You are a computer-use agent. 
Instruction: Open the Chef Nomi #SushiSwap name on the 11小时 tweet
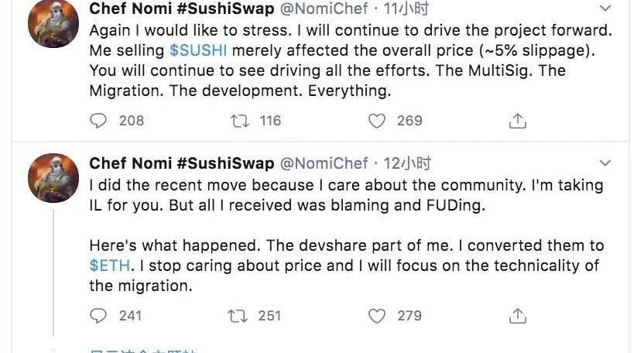pos(181,9)
